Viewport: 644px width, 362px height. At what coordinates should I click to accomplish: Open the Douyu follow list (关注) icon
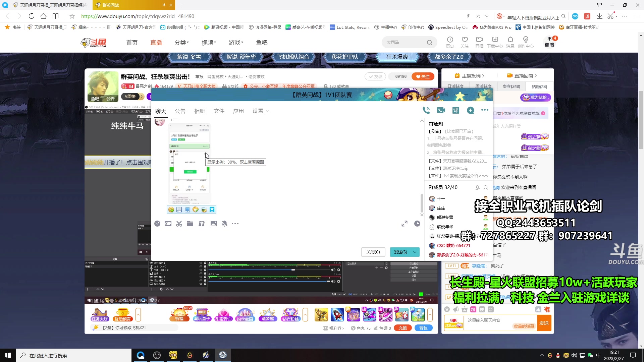point(465,42)
